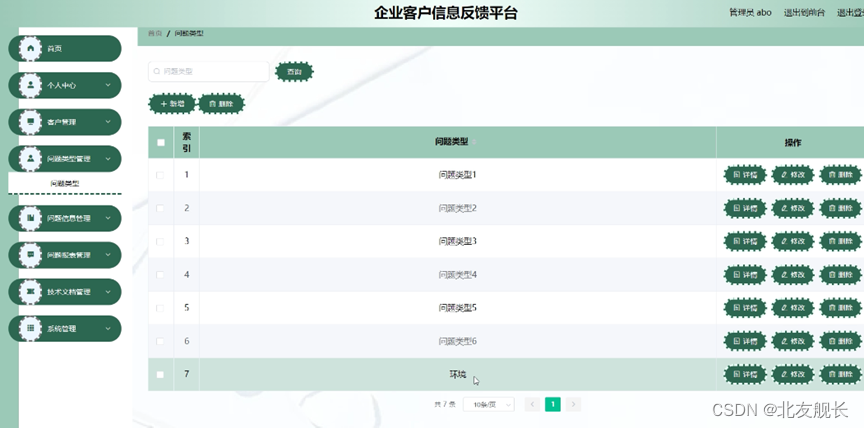
Task: Click the 问题信息管理 gear icon
Action: click(30, 218)
